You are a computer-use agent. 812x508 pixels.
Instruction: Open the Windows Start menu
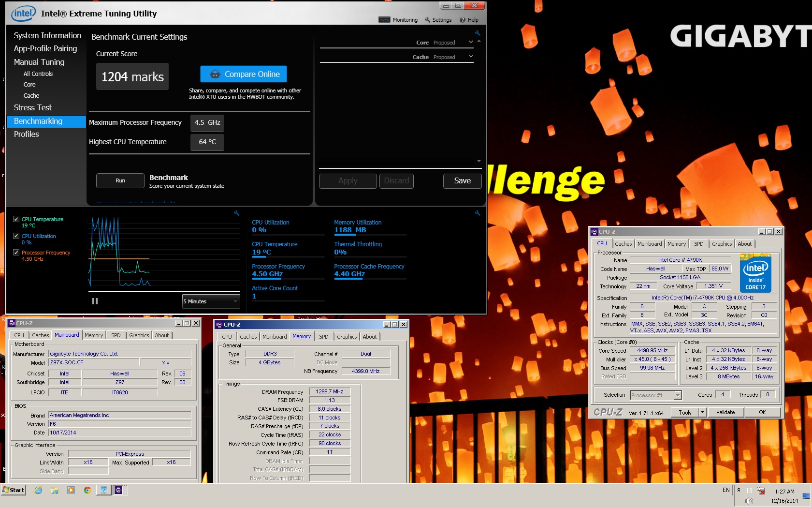(13, 490)
